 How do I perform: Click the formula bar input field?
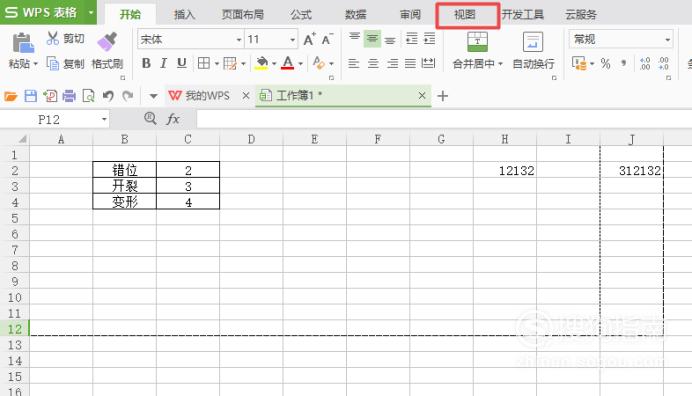[x=444, y=119]
